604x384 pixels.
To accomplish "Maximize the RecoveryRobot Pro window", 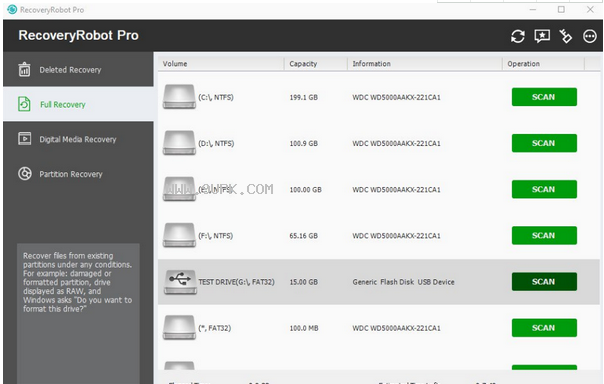I will (561, 10).
